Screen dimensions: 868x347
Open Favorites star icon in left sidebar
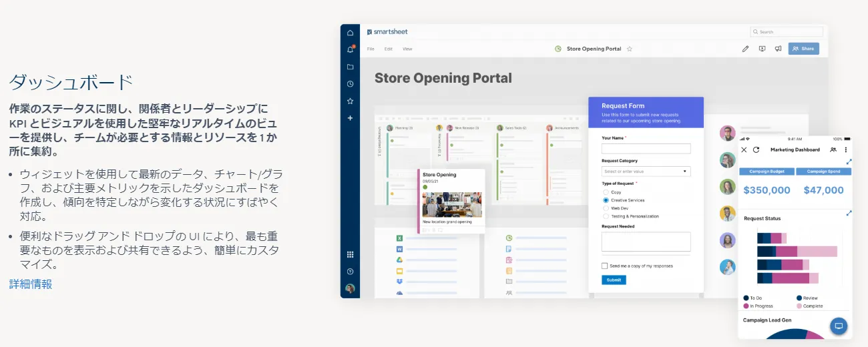coord(350,101)
